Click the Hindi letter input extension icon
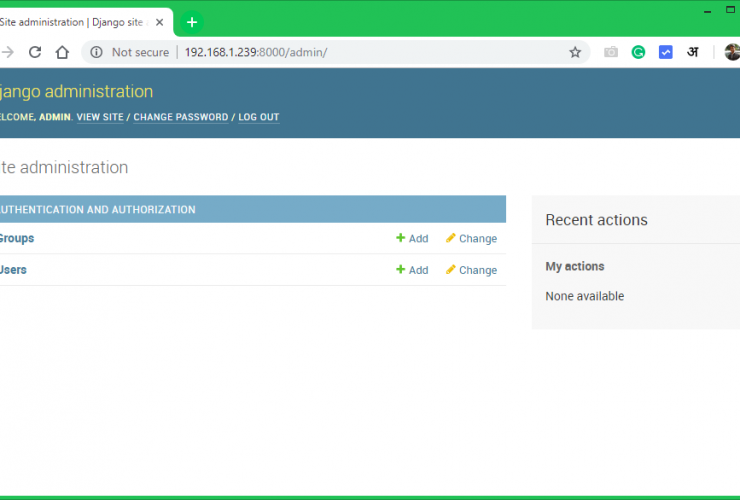 692,52
